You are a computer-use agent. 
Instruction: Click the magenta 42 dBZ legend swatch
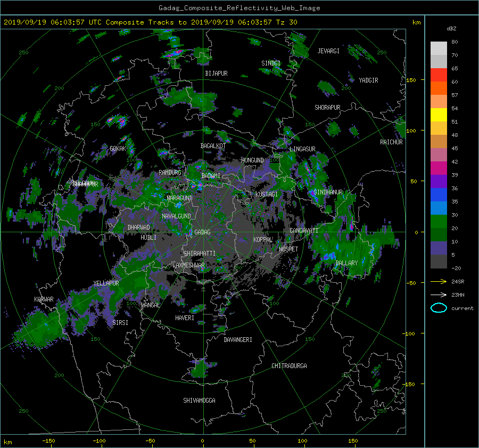(439, 168)
